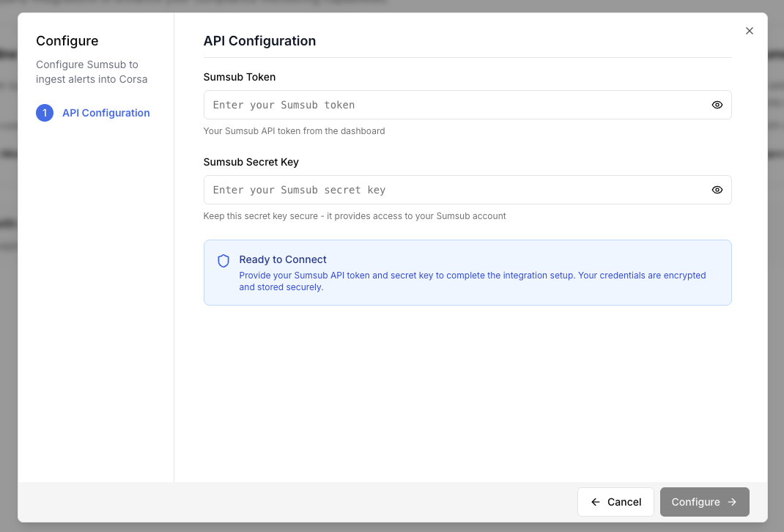Click the Configure title in the sidebar
Viewport: 784px width, 532px height.
[x=67, y=41]
